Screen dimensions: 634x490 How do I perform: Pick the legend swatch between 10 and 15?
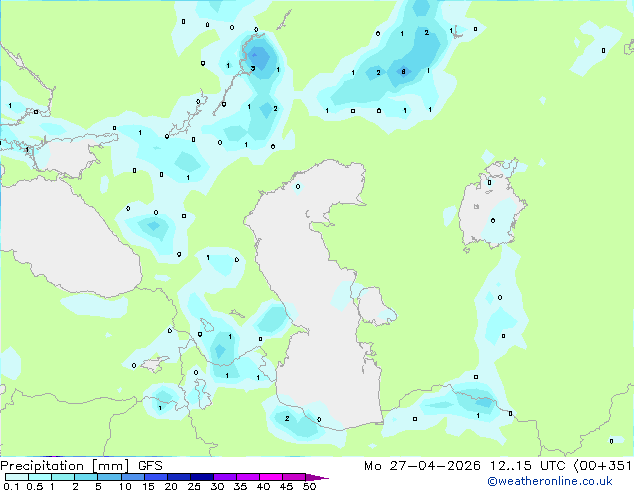tap(132, 477)
